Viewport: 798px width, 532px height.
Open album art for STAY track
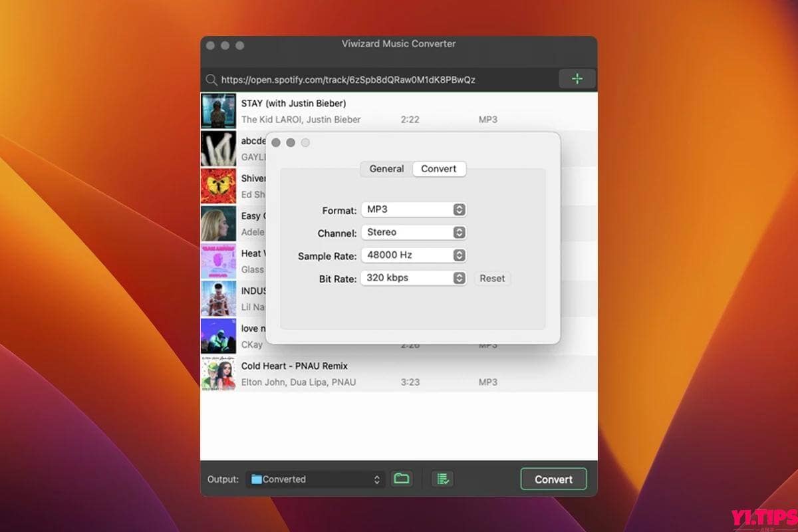point(218,110)
